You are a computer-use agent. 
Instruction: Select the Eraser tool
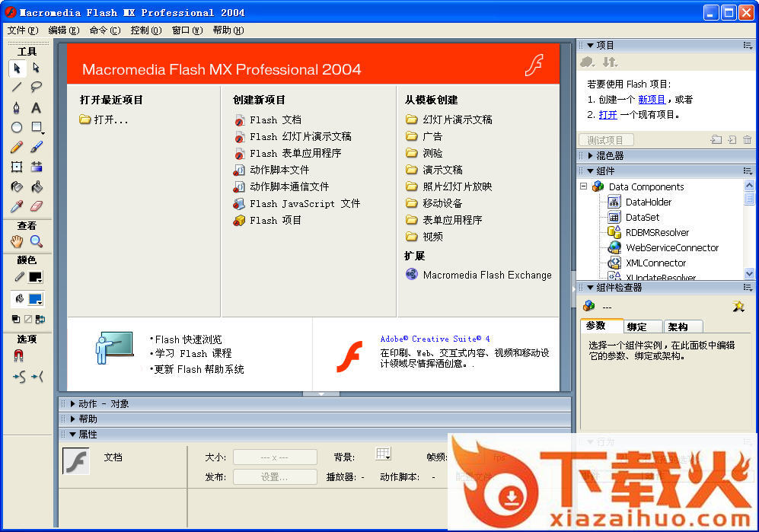37,207
